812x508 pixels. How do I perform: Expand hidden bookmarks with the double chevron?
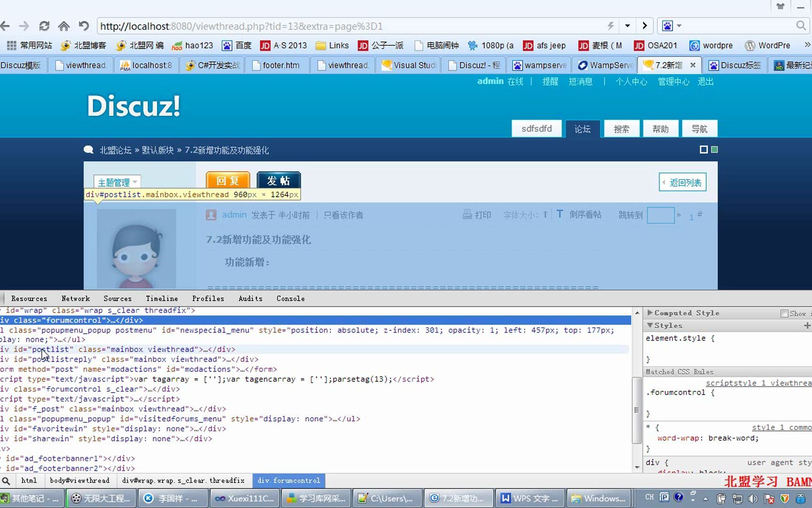pos(807,45)
